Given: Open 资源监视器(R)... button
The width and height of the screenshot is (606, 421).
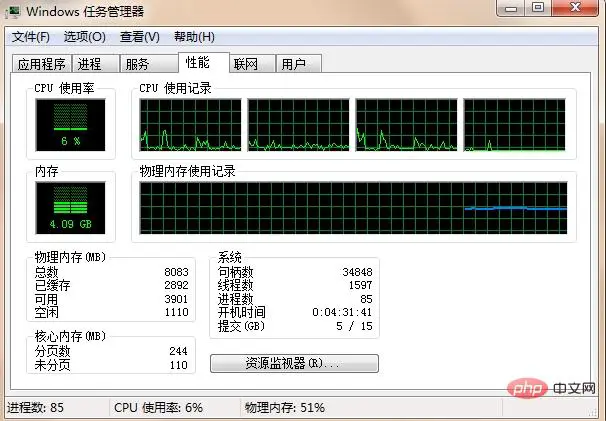Looking at the screenshot, I should point(294,363).
